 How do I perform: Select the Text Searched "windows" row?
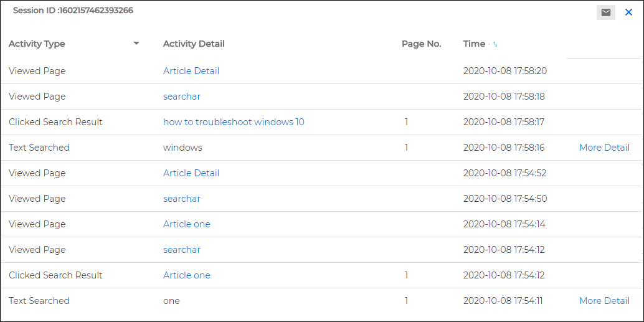point(320,148)
